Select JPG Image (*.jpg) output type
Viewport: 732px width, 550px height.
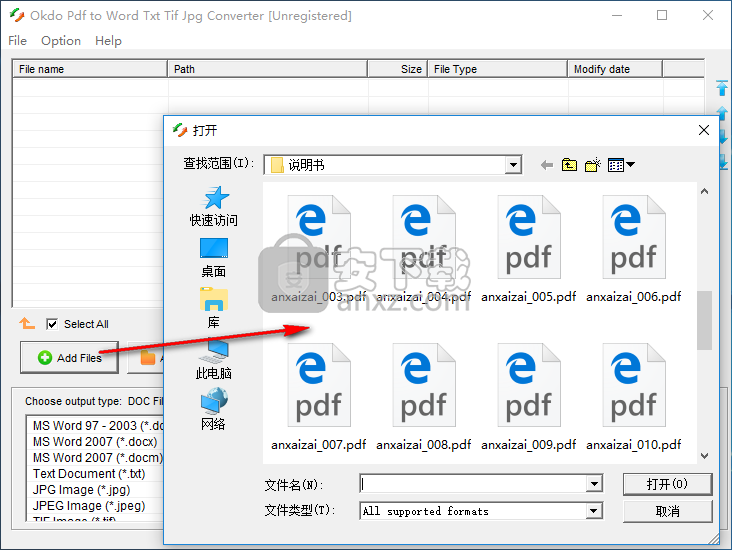(82, 490)
